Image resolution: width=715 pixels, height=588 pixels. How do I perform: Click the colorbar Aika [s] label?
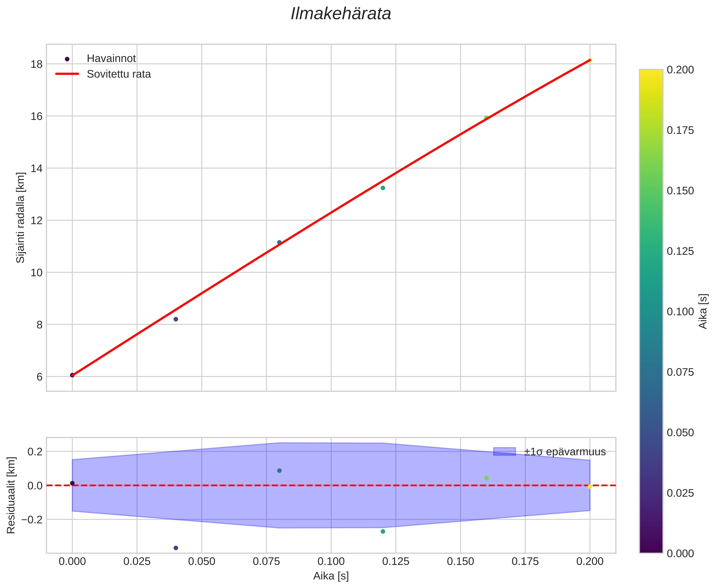click(x=703, y=311)
